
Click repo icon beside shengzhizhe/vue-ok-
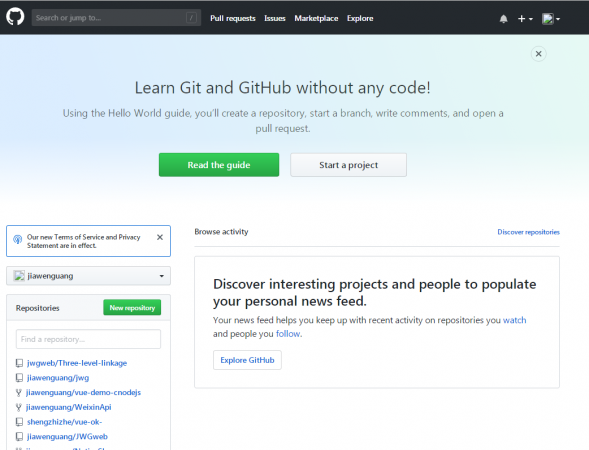(19, 422)
